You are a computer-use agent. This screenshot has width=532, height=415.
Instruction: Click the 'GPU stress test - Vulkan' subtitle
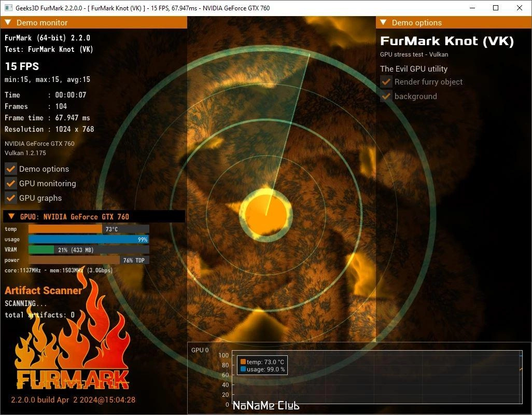pyautogui.click(x=414, y=54)
